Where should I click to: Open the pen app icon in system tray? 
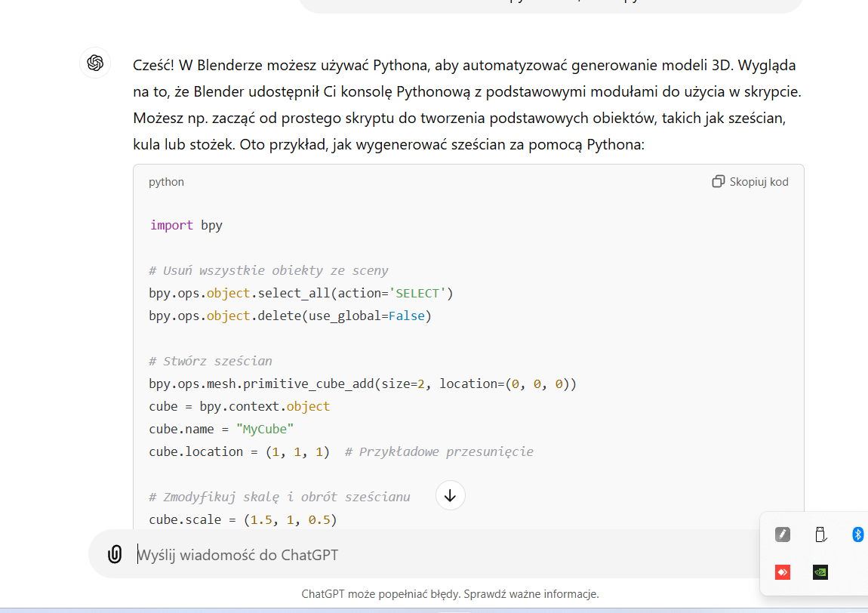[x=782, y=534]
